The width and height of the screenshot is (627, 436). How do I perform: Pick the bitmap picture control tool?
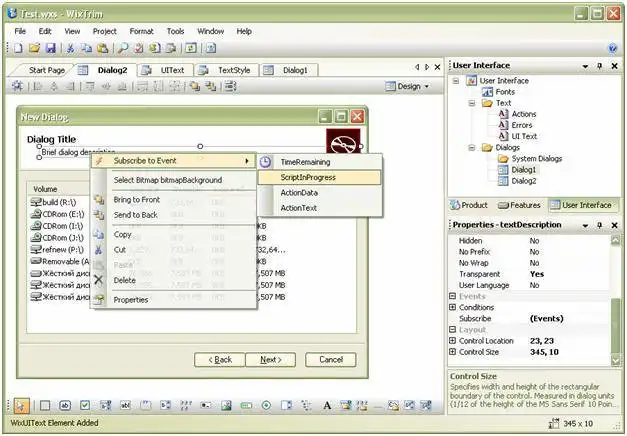(x=226, y=405)
